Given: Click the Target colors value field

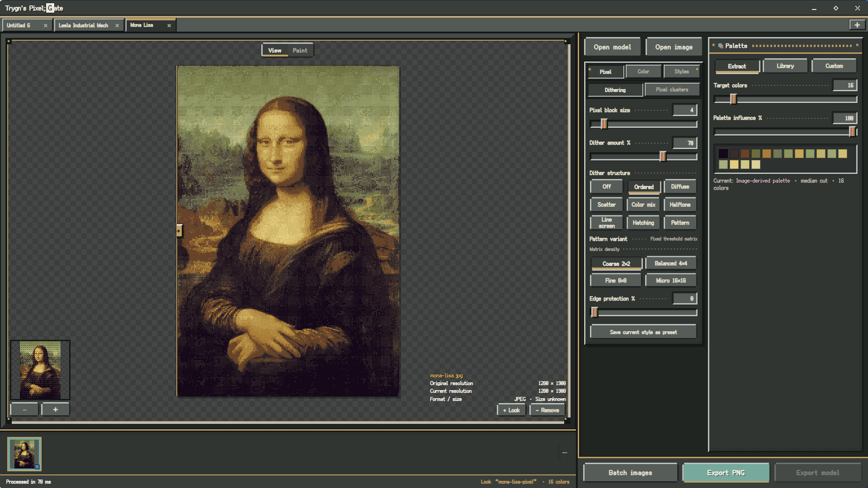Looking at the screenshot, I should click(844, 85).
